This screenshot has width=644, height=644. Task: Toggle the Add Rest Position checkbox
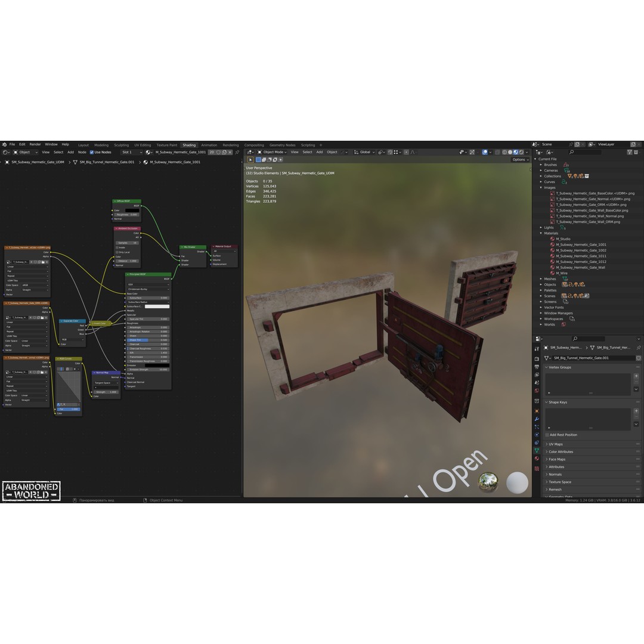[549, 435]
